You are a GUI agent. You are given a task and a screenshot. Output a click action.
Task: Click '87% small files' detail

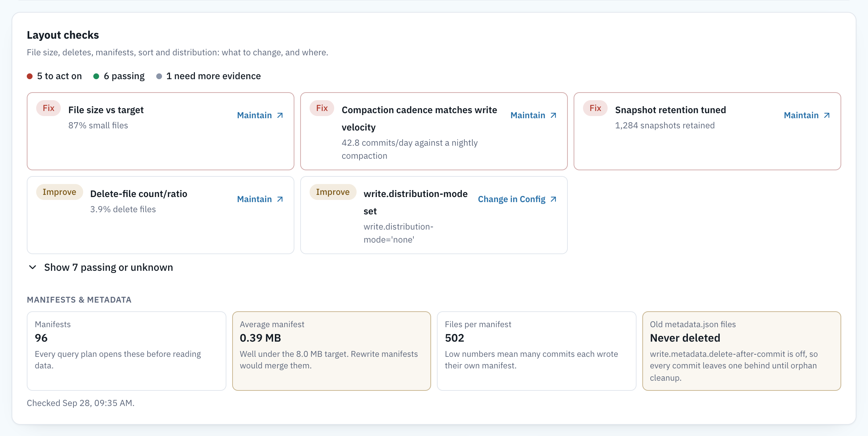click(98, 125)
